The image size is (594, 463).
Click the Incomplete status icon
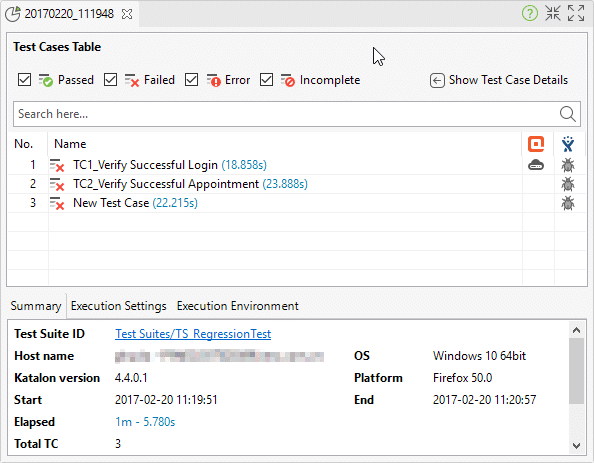pyautogui.click(x=288, y=80)
